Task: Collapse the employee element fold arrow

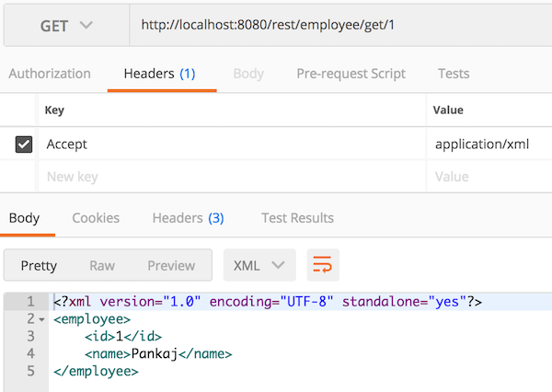Action: click(42, 319)
